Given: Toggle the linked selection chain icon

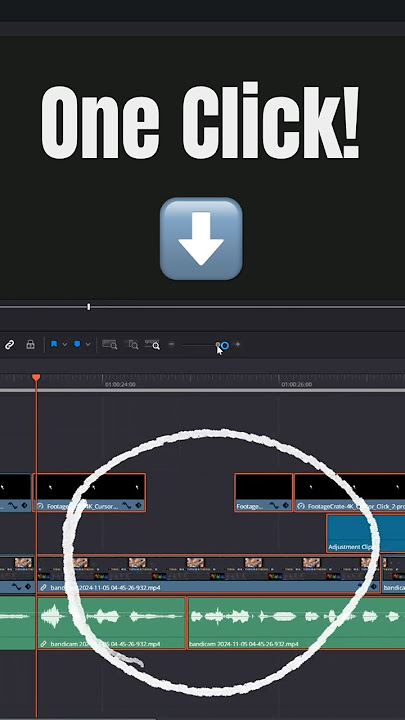Looking at the screenshot, I should (9, 345).
